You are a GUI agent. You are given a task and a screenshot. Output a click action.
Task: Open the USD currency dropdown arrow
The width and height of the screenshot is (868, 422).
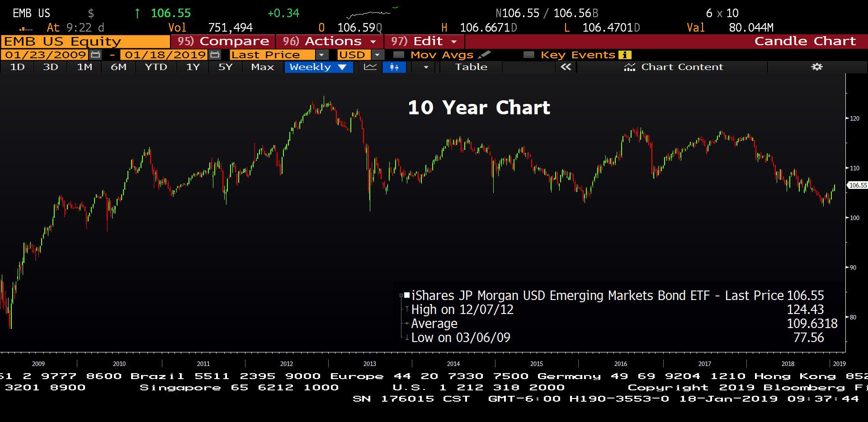point(378,55)
